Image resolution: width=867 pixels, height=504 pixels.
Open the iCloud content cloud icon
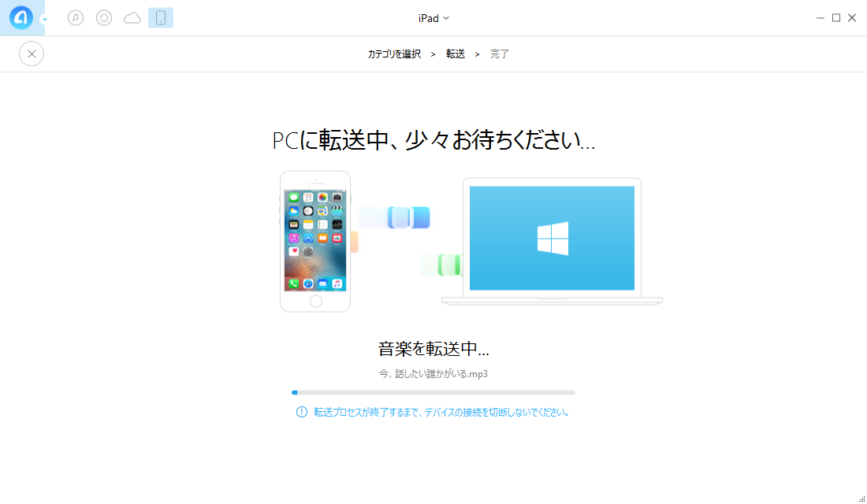[132, 18]
